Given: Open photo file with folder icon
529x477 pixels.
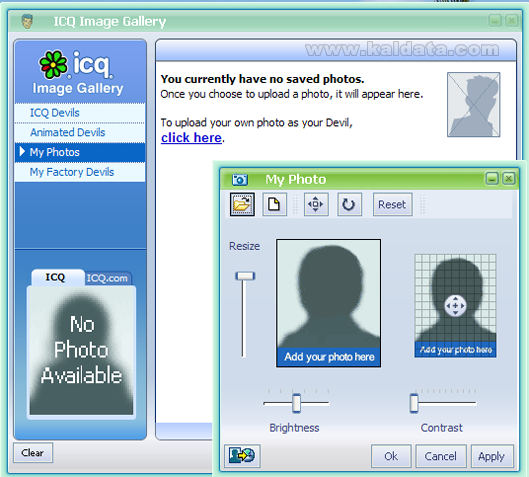Looking at the screenshot, I should pyautogui.click(x=242, y=204).
